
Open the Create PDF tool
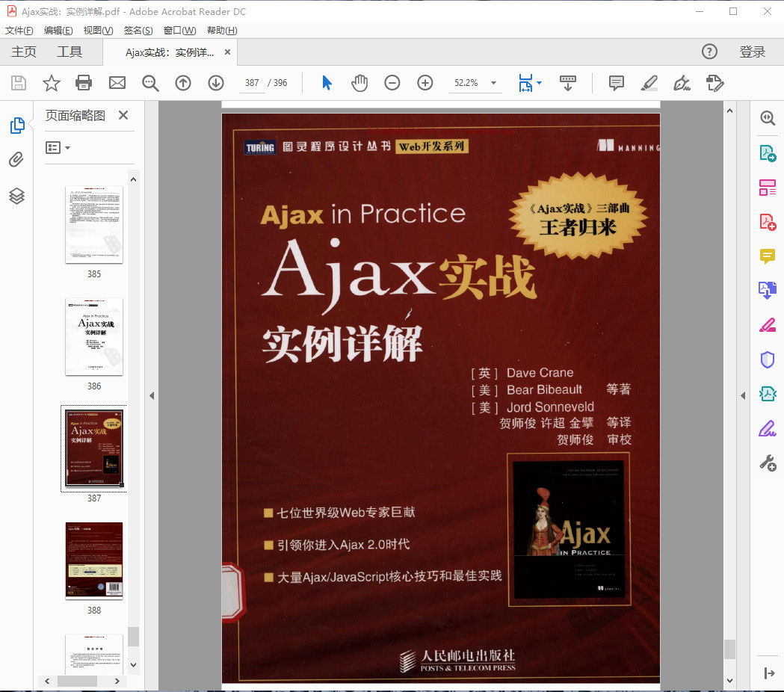click(767, 221)
